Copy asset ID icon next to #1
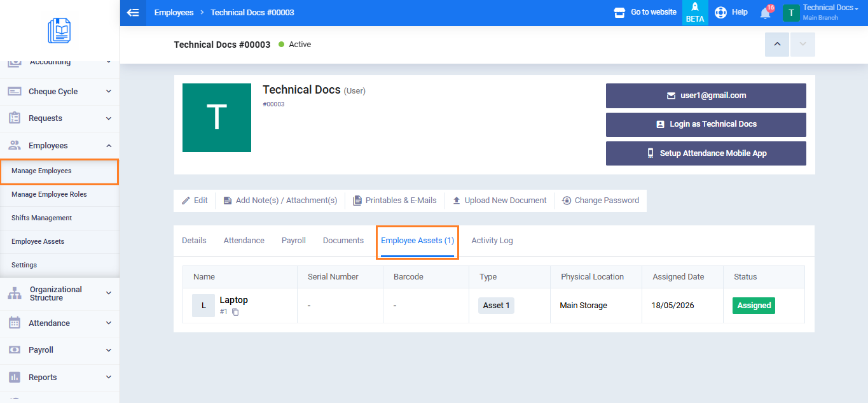868x403 pixels. tap(235, 312)
